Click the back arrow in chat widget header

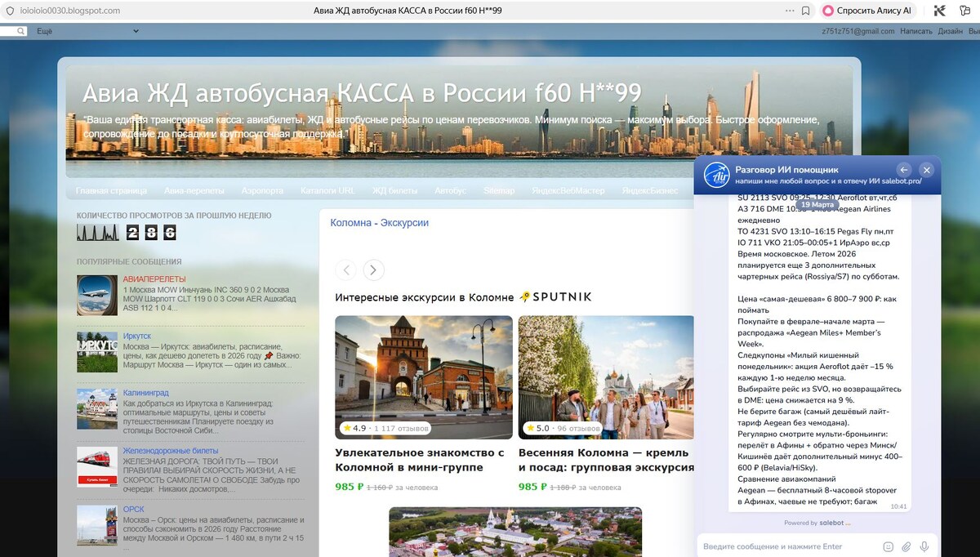coord(904,170)
